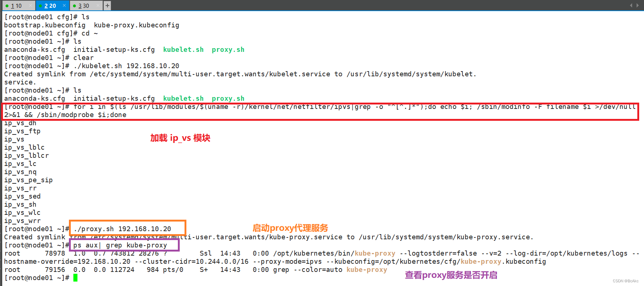
Task: Click the 'ip_vs_ftp' module line
Action: pyautogui.click(x=22, y=131)
